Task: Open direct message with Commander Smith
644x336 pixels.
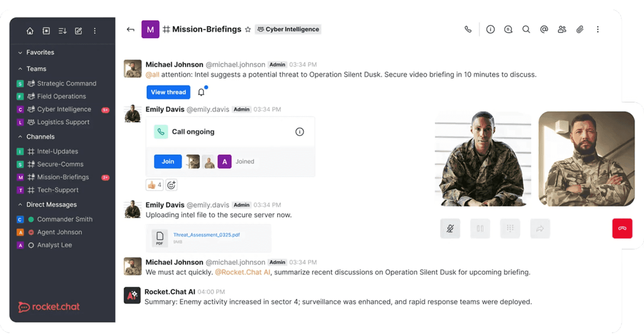Action: pyautogui.click(x=62, y=219)
